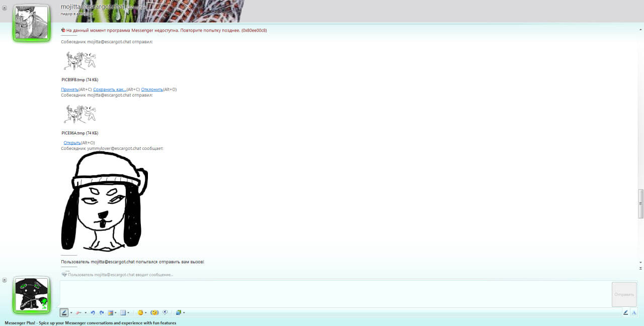Click the conversation scrollbar up arrow
This screenshot has width=644, height=326.
[x=640, y=30]
